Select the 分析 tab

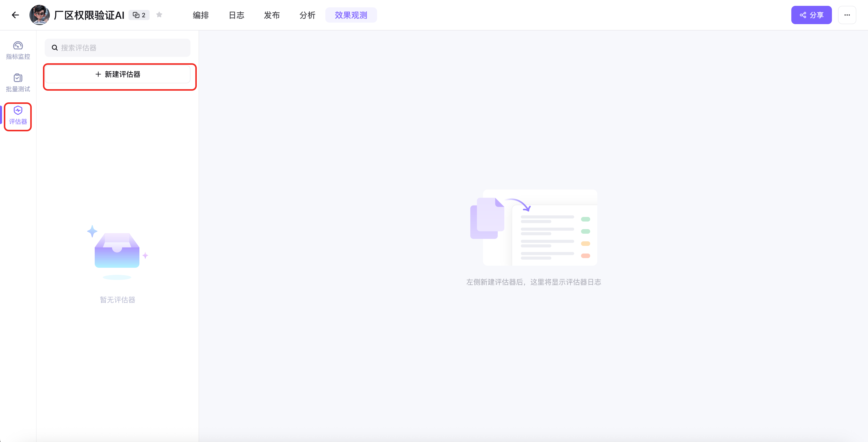tap(307, 15)
